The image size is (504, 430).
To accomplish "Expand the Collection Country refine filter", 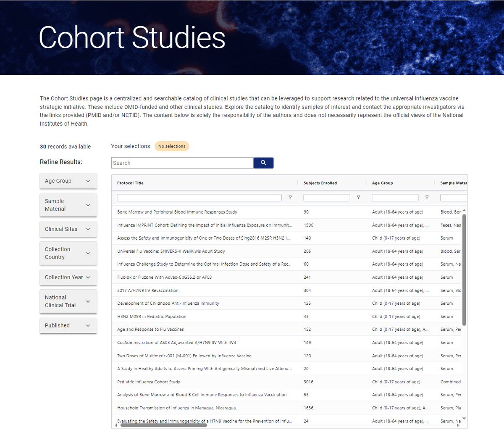I will [68, 253].
